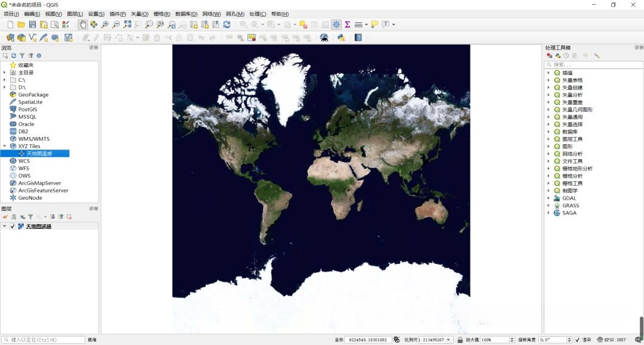Toggle the scale lock padlock icon
The height and width of the screenshot is (345, 644).
point(460,340)
